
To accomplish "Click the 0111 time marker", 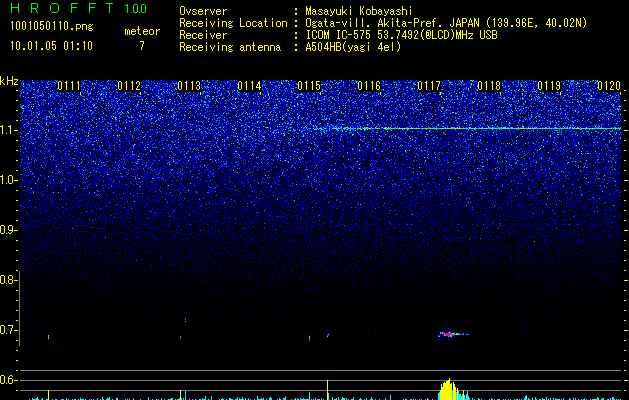I will pos(69,86).
